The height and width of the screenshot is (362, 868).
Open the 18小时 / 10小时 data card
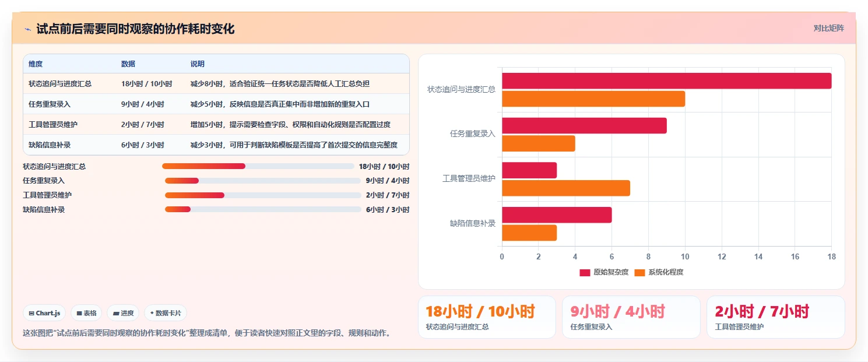pos(487,317)
